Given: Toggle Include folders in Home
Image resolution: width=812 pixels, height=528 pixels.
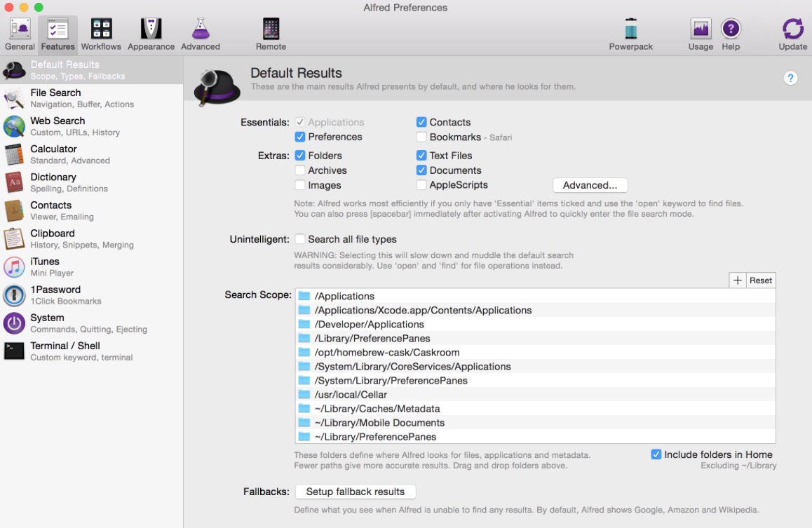Looking at the screenshot, I should pyautogui.click(x=656, y=454).
